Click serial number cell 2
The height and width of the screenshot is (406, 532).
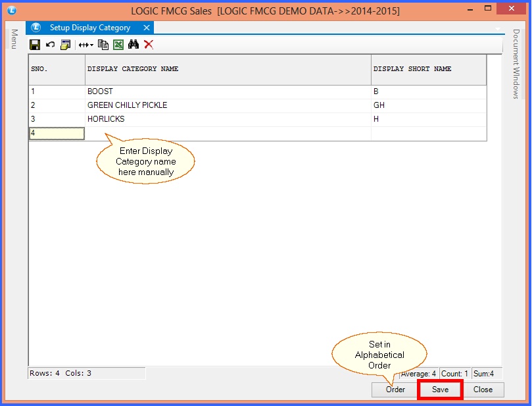(57, 105)
